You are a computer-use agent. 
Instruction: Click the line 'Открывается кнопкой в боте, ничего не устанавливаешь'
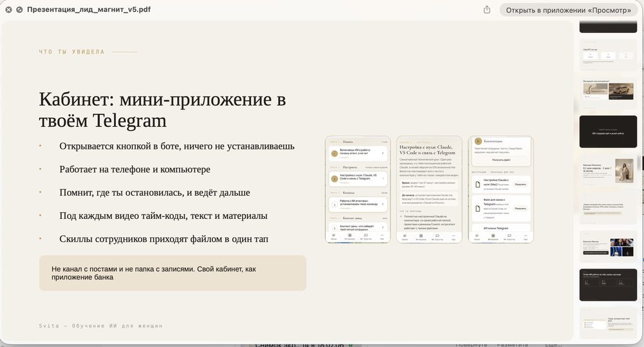click(176, 146)
